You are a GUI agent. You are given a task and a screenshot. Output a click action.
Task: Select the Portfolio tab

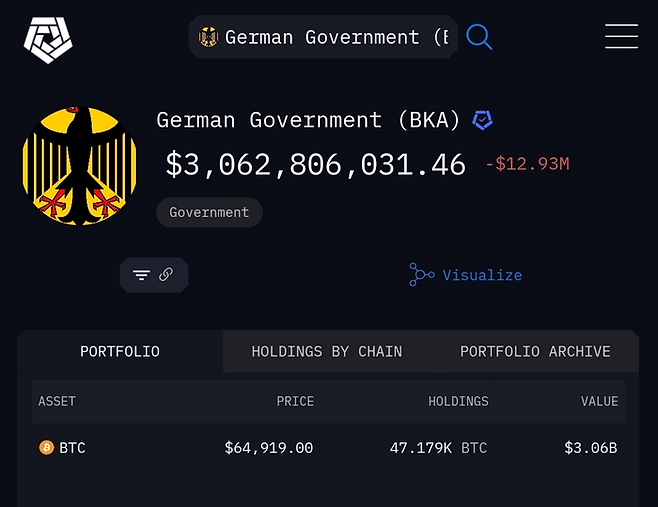coord(120,351)
